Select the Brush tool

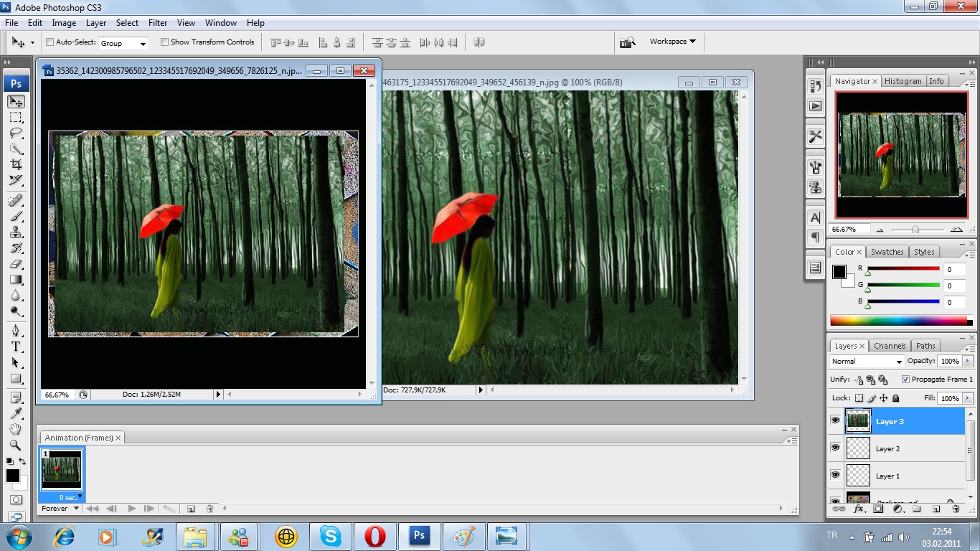[x=16, y=216]
